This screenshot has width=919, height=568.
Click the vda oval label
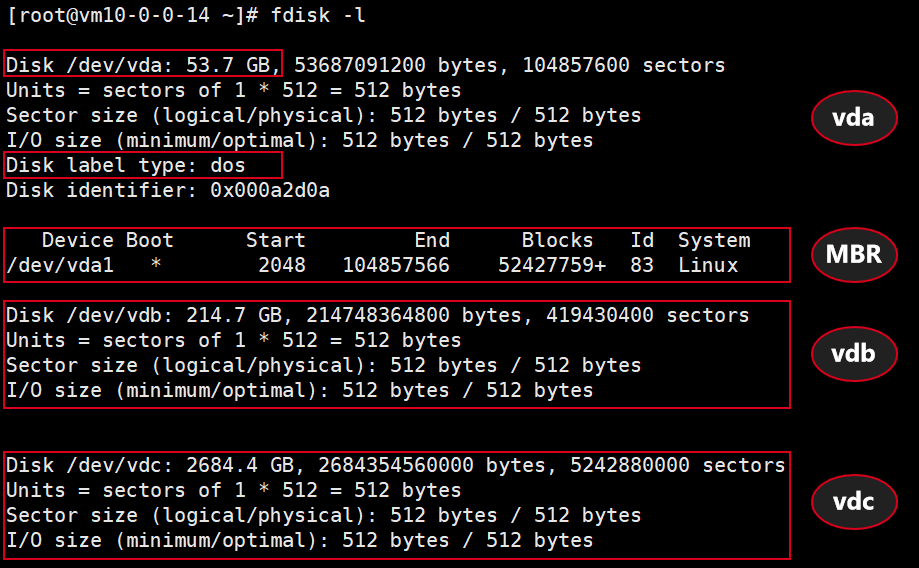pos(854,118)
